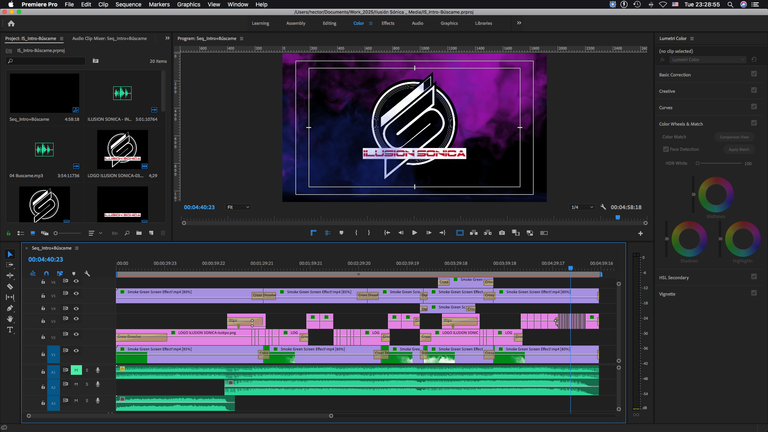Hide track V1 with eye icon

[x=76, y=351]
